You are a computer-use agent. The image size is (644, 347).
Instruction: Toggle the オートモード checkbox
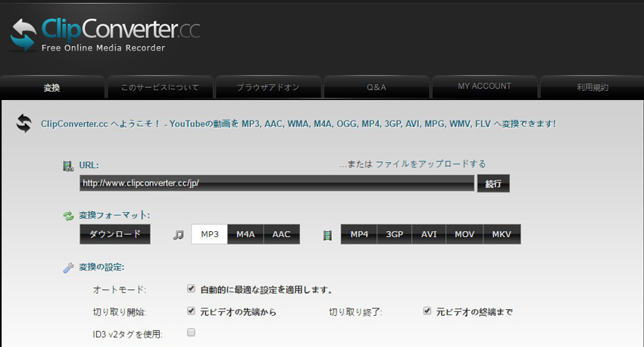(x=191, y=288)
